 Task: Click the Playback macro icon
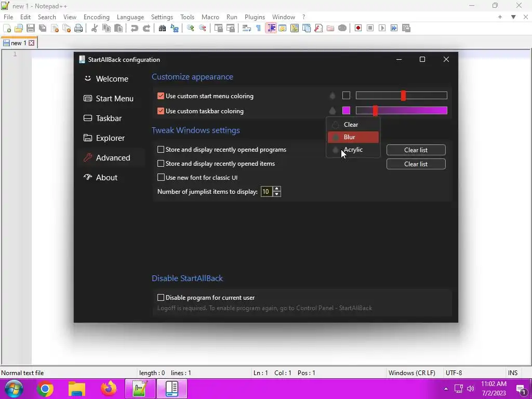[382, 28]
